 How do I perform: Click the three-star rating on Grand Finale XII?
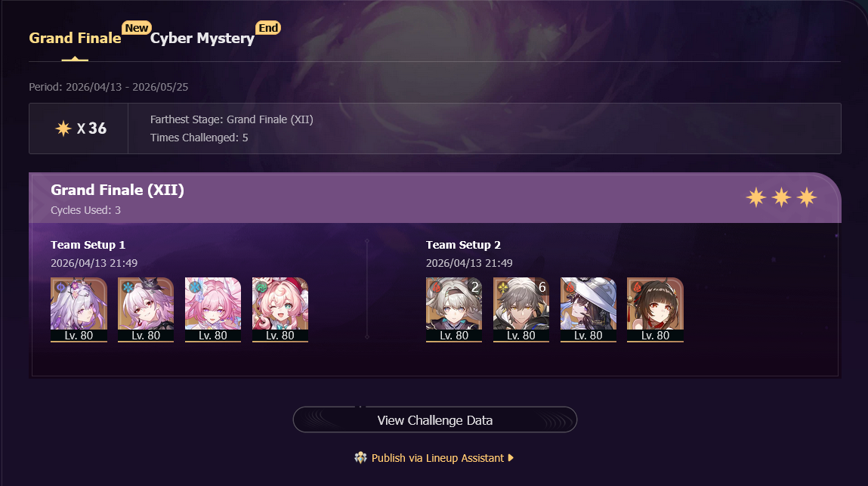click(x=781, y=197)
